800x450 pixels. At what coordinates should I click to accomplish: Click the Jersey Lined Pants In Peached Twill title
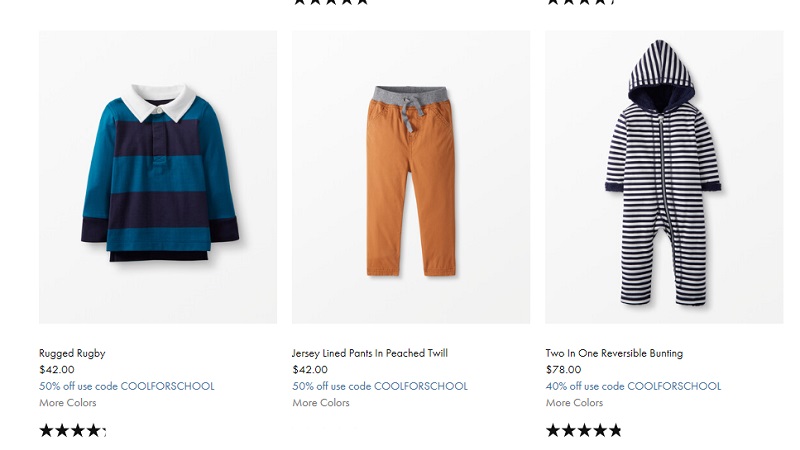370,353
